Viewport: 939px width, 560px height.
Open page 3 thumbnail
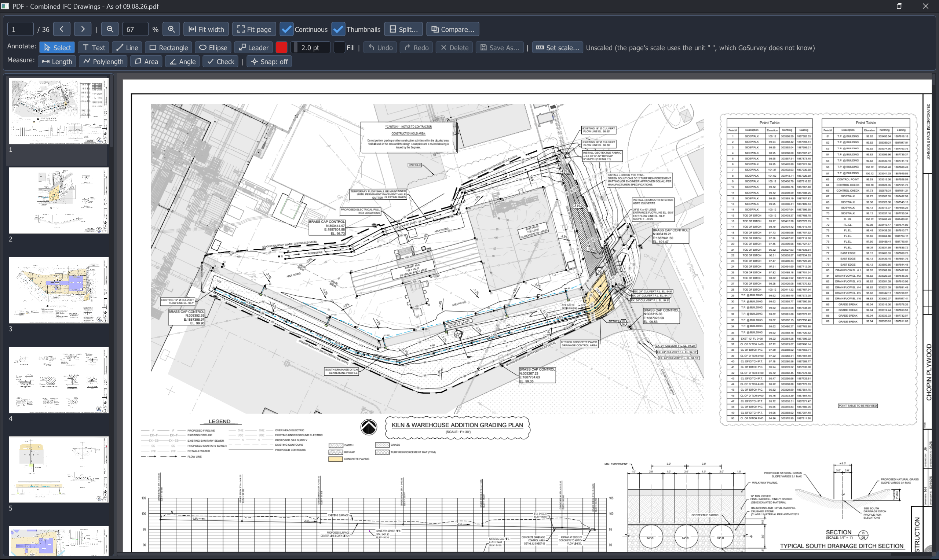pos(59,290)
